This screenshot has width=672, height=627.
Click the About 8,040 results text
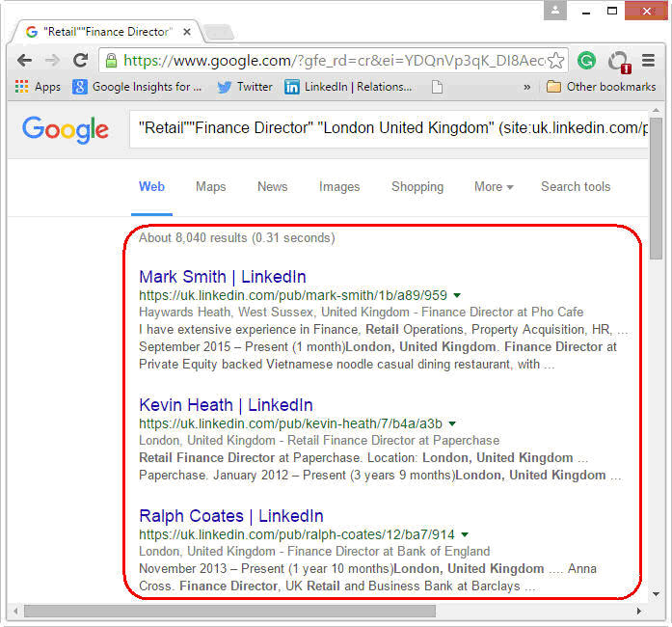tap(237, 237)
